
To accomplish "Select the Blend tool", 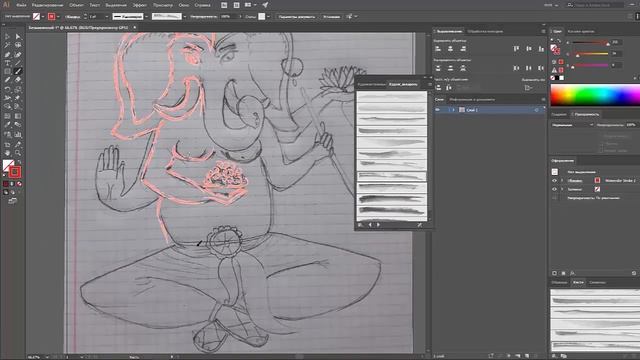I will coord(18,125).
